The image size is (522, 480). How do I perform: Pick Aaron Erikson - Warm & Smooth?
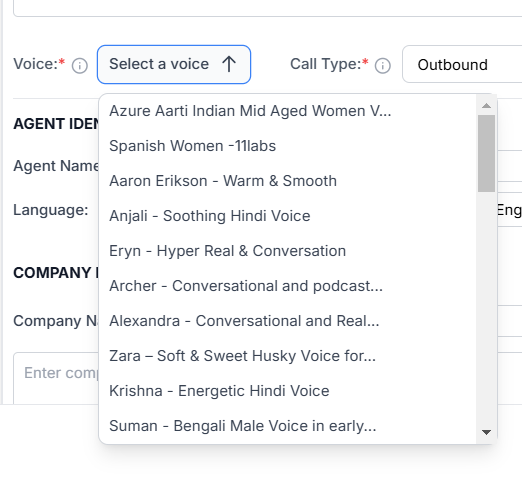click(288, 181)
